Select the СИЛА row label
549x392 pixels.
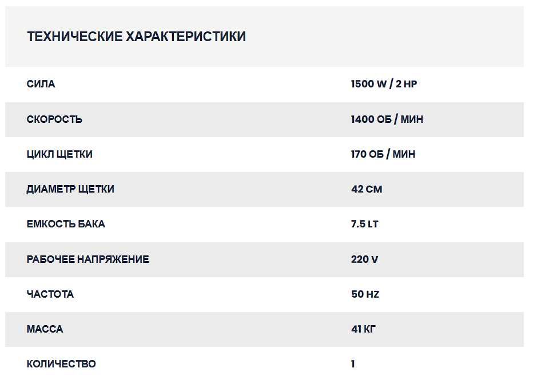tap(41, 84)
